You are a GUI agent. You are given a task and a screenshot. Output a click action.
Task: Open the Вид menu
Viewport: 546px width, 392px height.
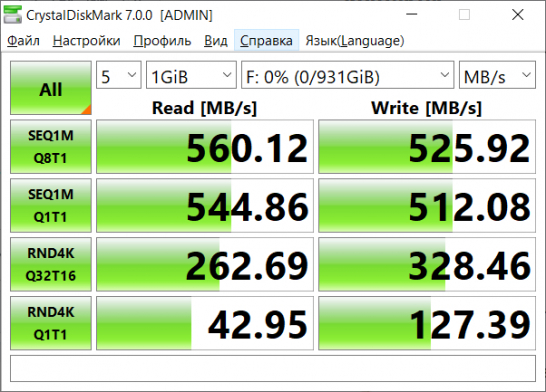pyautogui.click(x=216, y=41)
